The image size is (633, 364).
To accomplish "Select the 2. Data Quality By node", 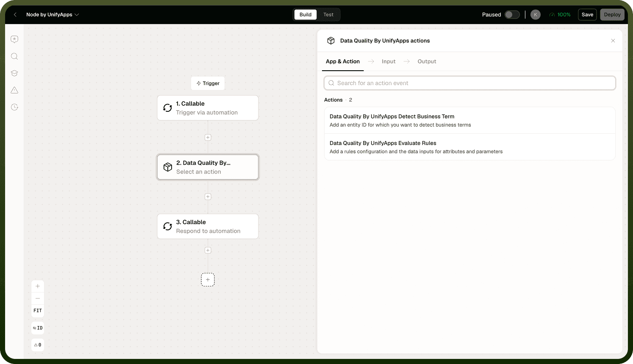I will click(x=208, y=167).
